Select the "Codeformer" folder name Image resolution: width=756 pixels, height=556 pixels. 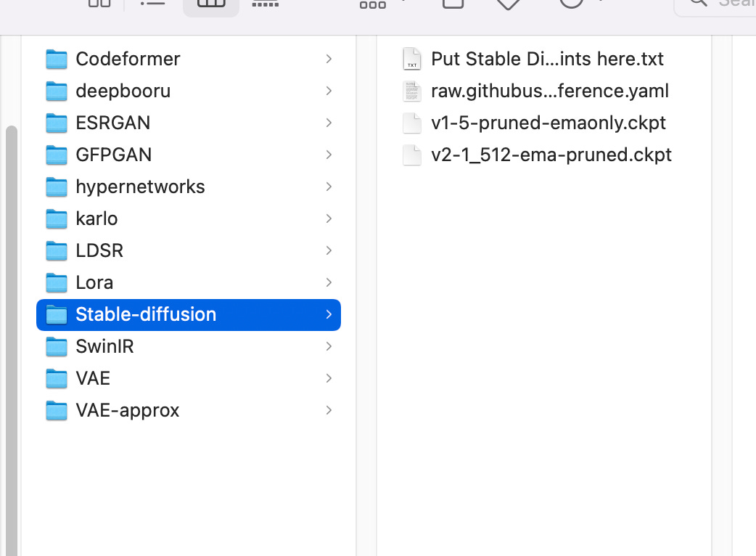point(128,59)
